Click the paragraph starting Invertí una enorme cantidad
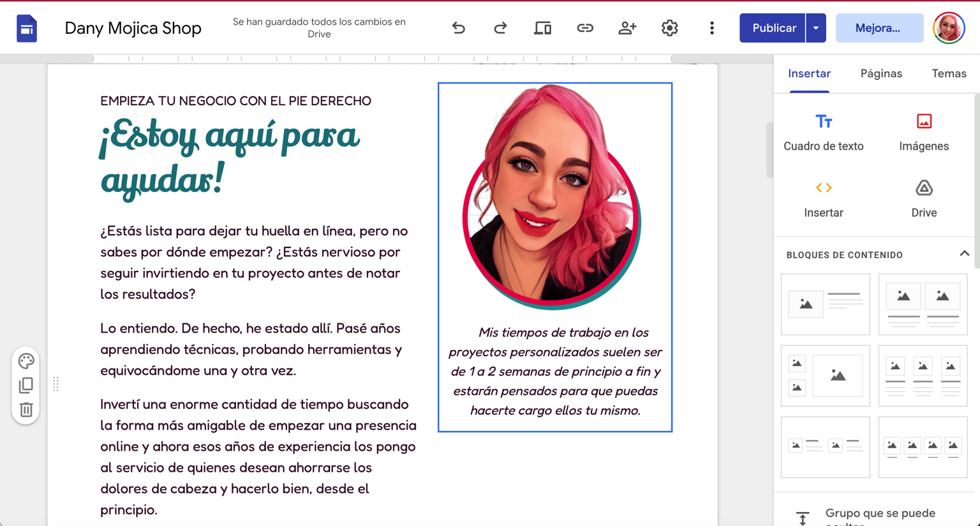The image size is (980, 526). pyautogui.click(x=258, y=457)
